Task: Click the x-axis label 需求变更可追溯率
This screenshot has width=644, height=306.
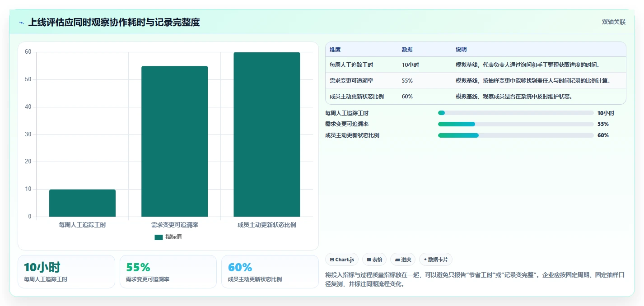Action: click(174, 225)
